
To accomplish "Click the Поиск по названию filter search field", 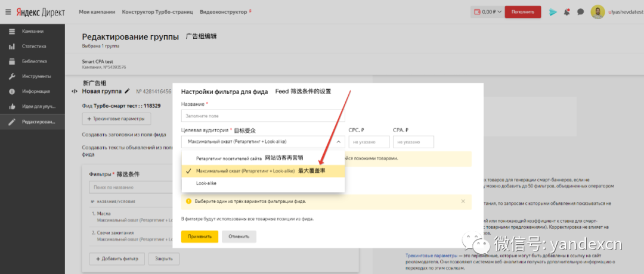I will pos(131,187).
